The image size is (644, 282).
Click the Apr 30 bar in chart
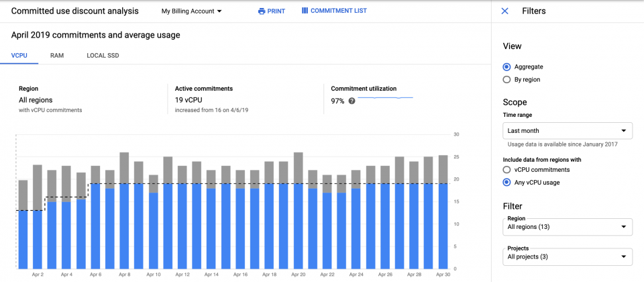coord(443,212)
